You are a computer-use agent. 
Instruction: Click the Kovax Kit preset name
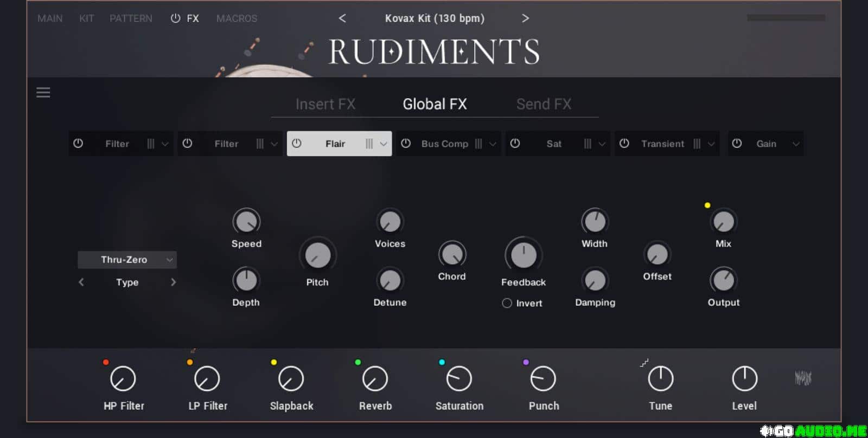[x=435, y=18]
